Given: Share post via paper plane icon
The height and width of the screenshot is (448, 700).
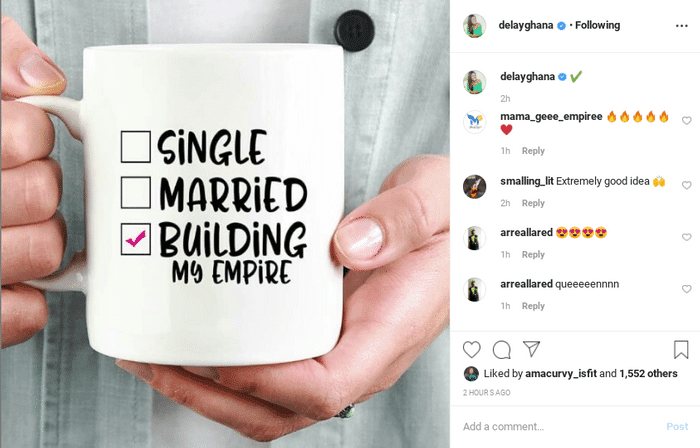Looking at the screenshot, I should (532, 349).
